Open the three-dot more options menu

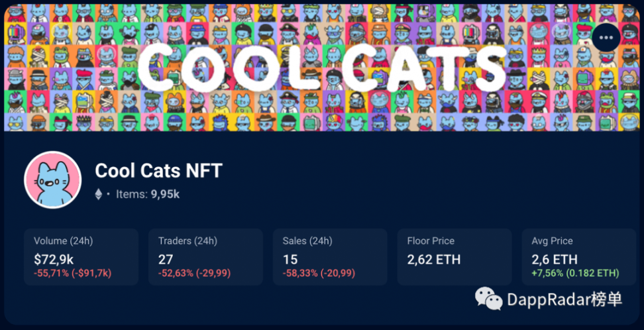pyautogui.click(x=606, y=37)
